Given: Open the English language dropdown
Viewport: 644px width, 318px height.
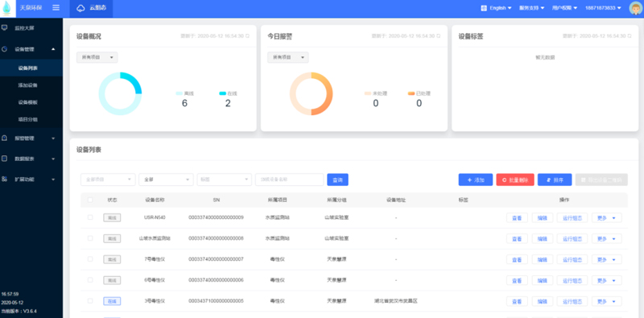Looking at the screenshot, I should [497, 8].
